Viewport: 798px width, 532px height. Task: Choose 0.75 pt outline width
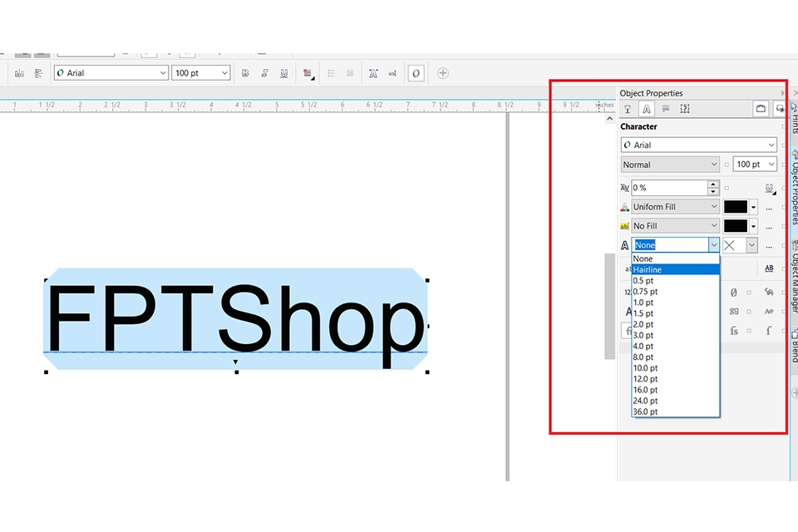tap(675, 291)
